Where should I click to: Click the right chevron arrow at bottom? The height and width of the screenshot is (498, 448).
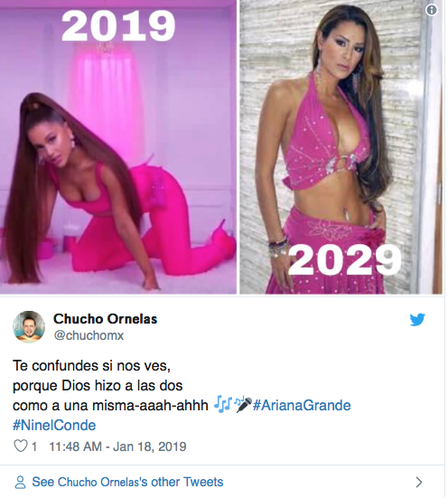tap(419, 482)
